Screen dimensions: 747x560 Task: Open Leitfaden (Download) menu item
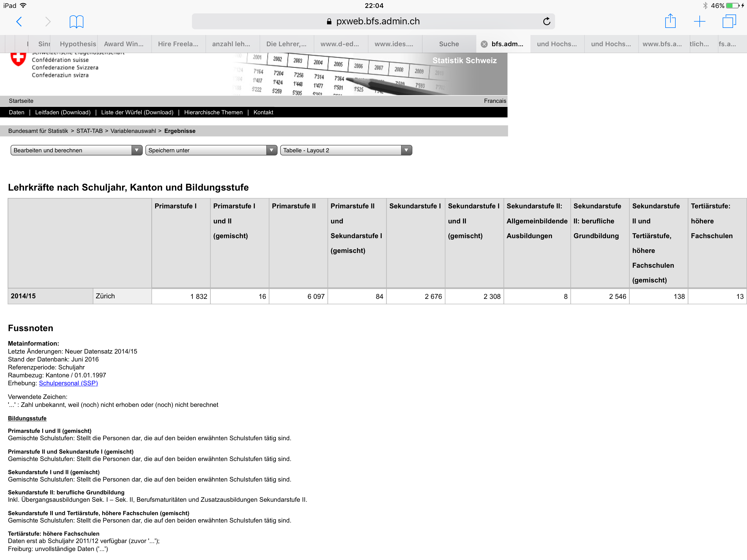point(62,112)
